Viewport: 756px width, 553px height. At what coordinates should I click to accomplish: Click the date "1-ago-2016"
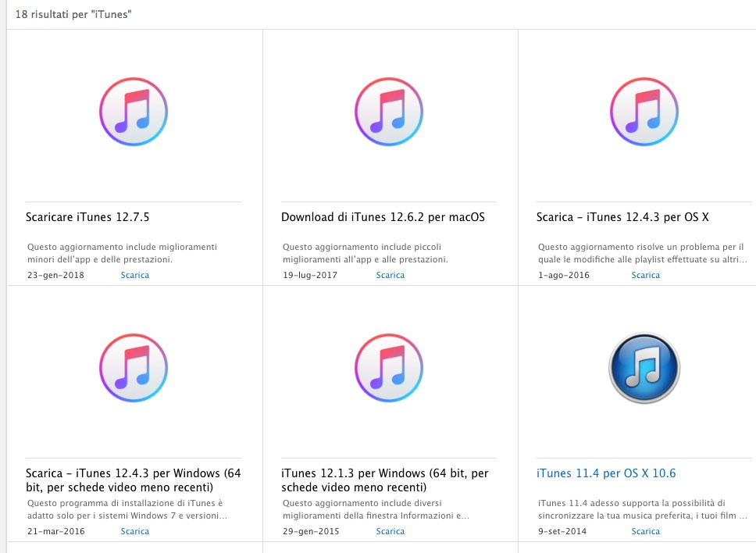point(564,275)
